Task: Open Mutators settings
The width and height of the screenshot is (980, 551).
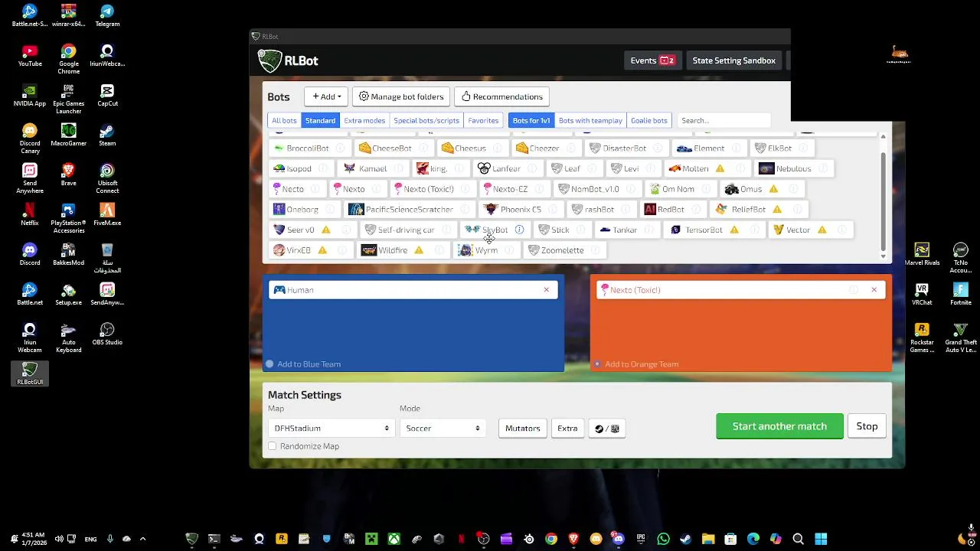Action: click(x=522, y=429)
